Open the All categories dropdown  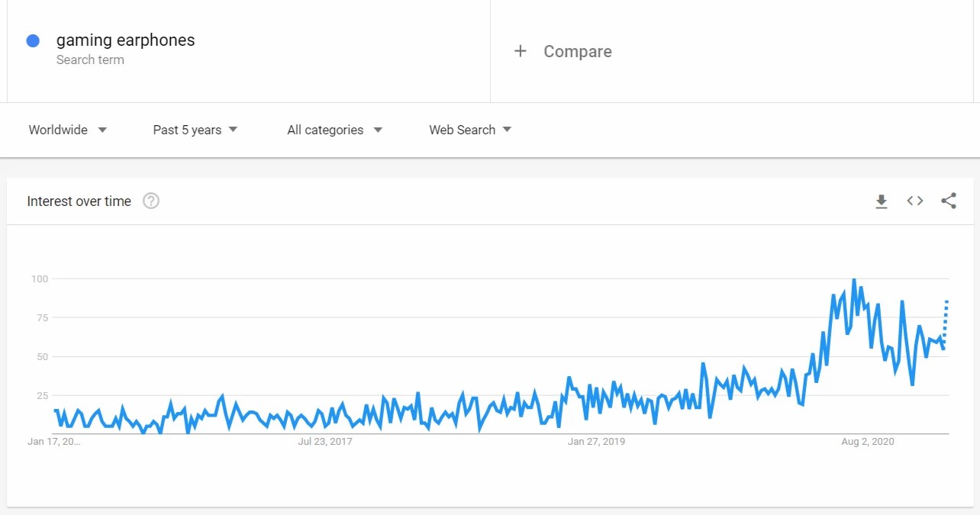[334, 130]
